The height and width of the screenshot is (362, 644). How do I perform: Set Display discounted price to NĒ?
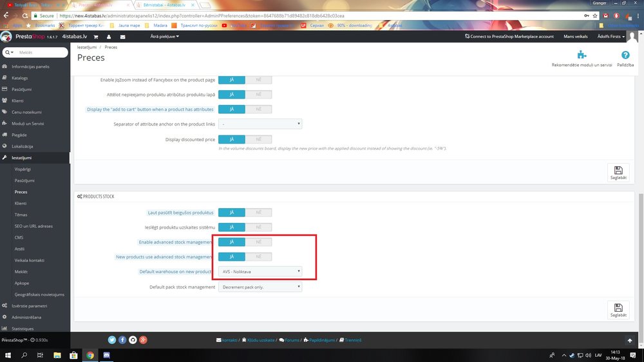[x=258, y=139]
